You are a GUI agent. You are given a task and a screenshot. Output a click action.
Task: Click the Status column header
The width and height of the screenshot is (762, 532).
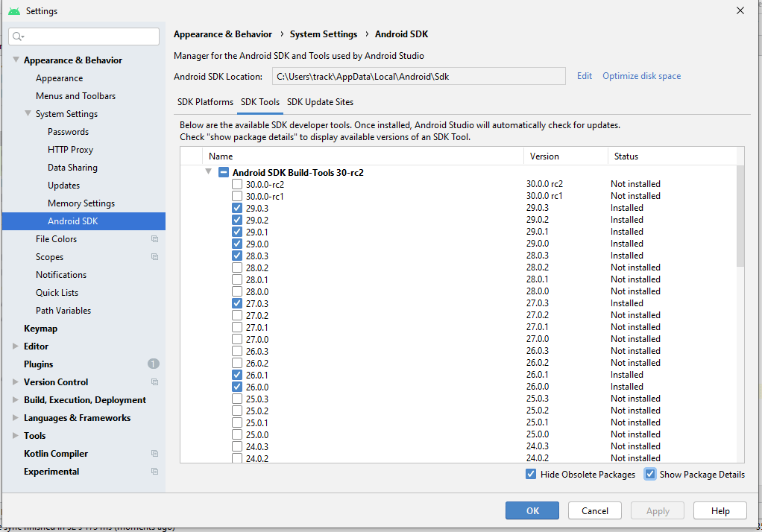(x=672, y=156)
